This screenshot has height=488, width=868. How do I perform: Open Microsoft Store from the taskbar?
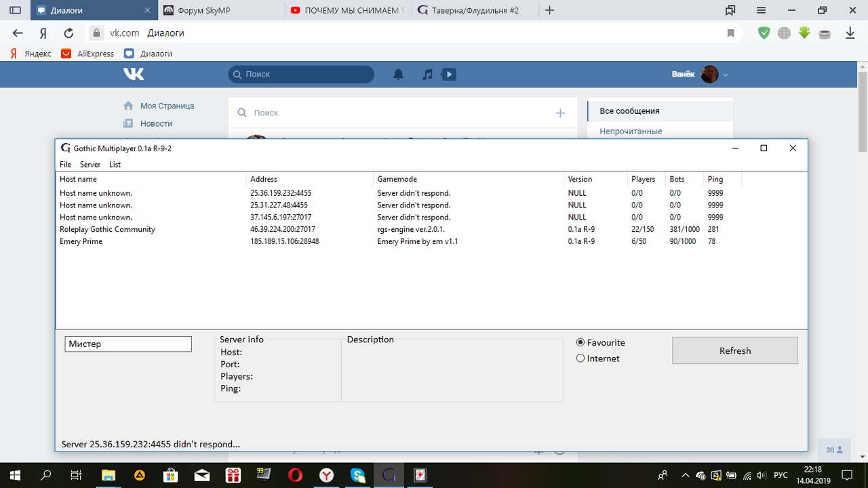[171, 474]
